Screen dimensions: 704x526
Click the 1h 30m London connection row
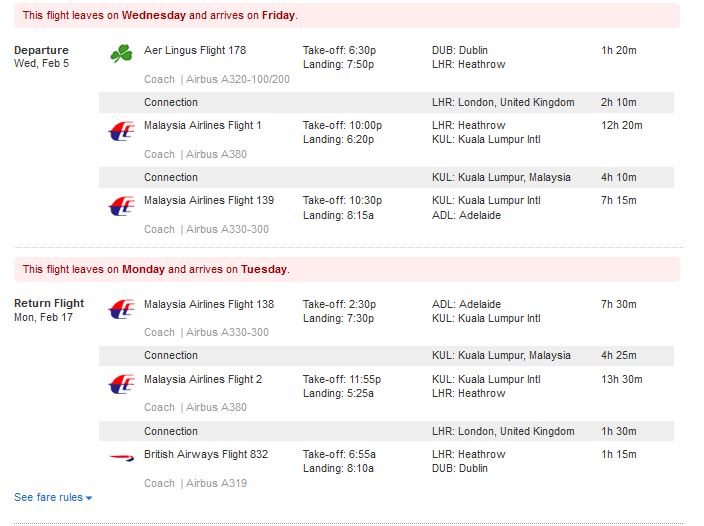[x=386, y=431]
